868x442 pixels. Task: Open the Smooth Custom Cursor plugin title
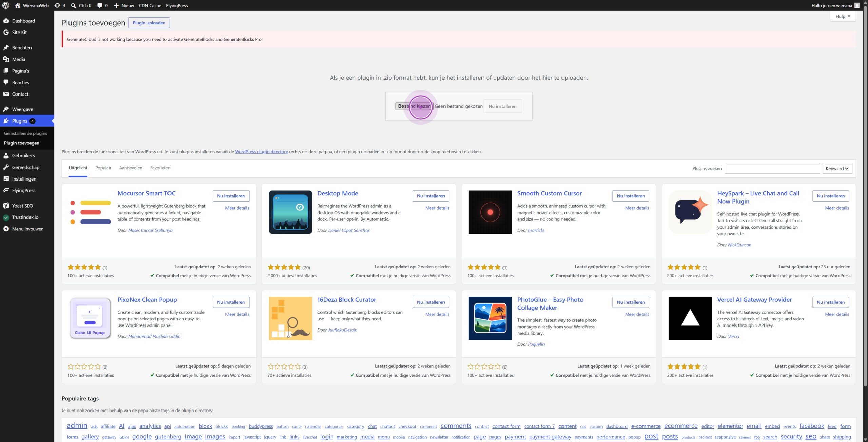(549, 193)
